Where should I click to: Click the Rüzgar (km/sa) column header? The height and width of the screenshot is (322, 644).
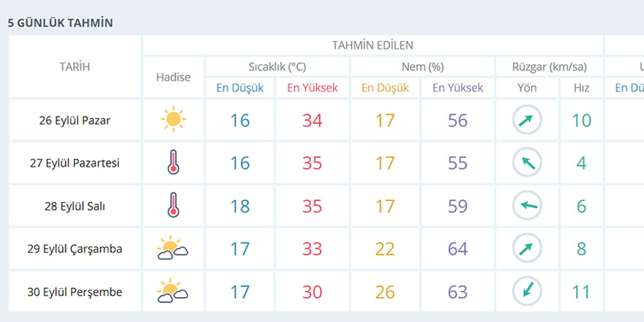549,67
